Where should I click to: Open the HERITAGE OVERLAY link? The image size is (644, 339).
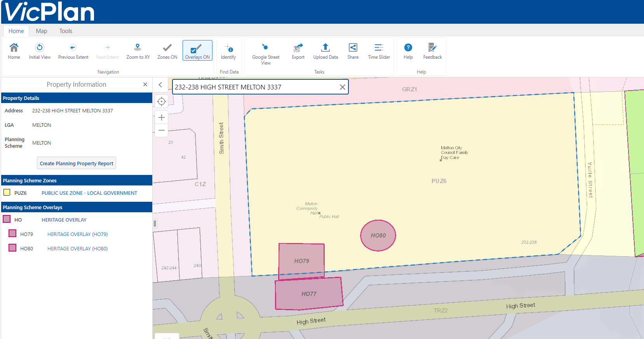point(64,220)
